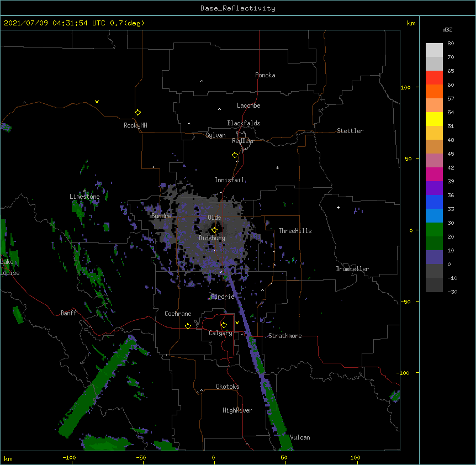Click the 100 tick on right vertical axis
Viewport: 476px width, 465px height.
(405, 87)
